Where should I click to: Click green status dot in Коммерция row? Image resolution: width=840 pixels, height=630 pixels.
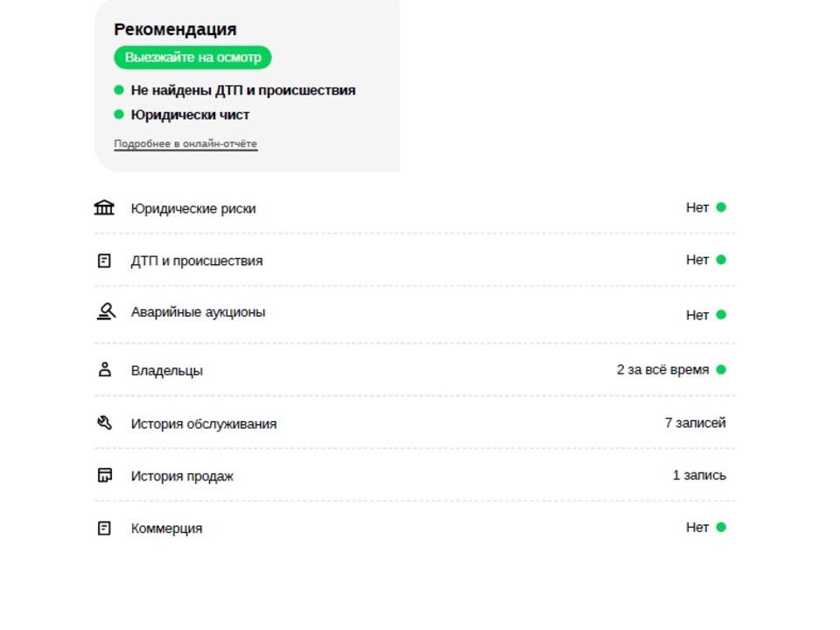721,527
